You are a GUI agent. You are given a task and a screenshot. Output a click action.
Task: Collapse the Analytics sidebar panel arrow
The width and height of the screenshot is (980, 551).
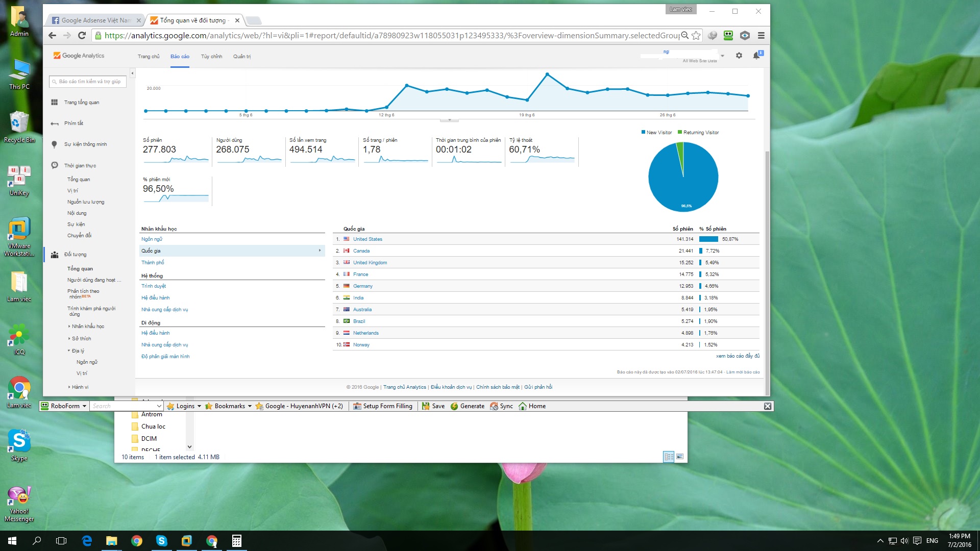pos(132,73)
